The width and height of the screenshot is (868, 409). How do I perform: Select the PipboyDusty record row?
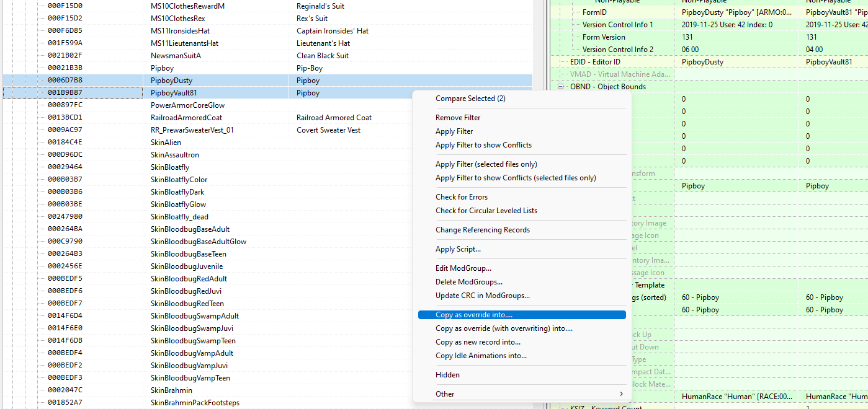point(267,81)
